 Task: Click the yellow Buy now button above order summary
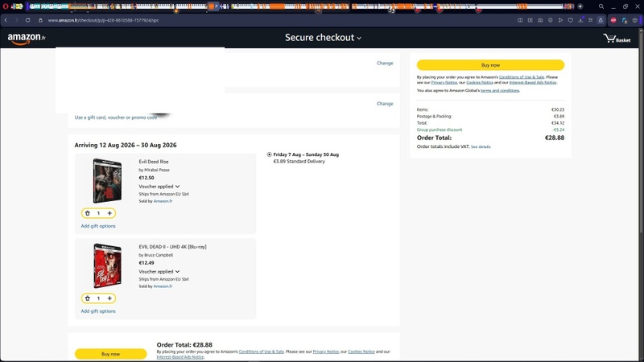pos(490,65)
